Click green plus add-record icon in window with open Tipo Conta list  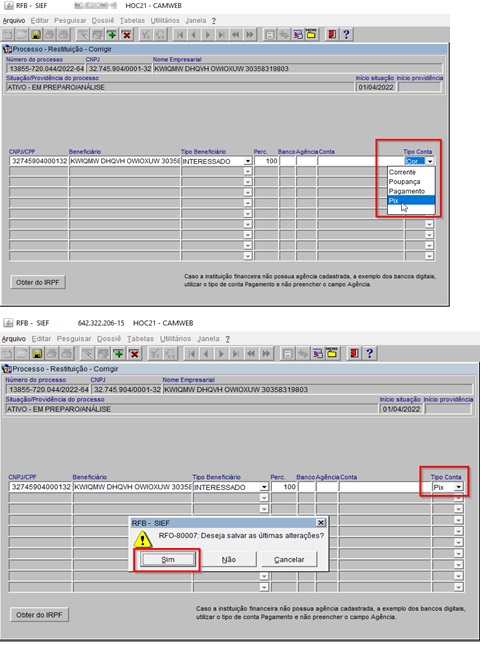click(x=112, y=35)
